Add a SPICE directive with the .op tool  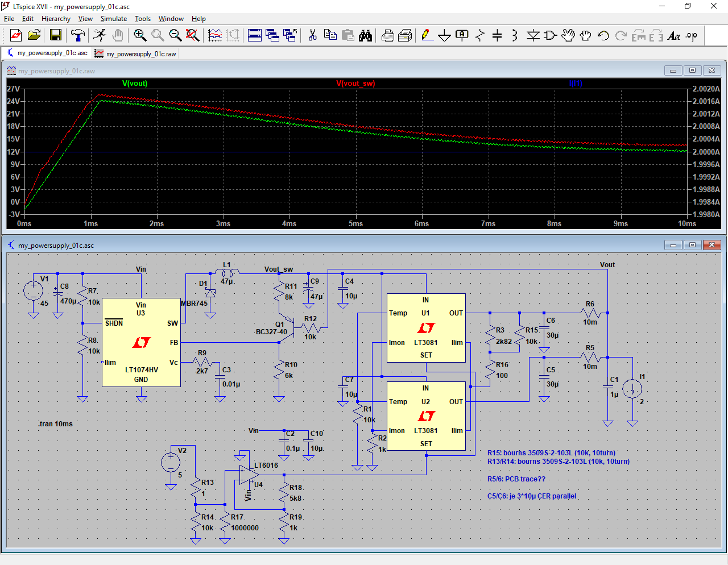692,35
